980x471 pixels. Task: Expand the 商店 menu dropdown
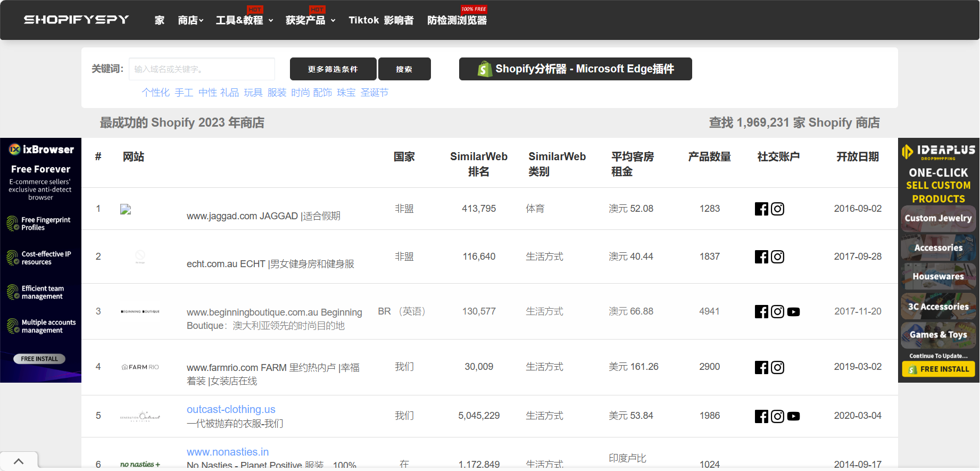[190, 20]
